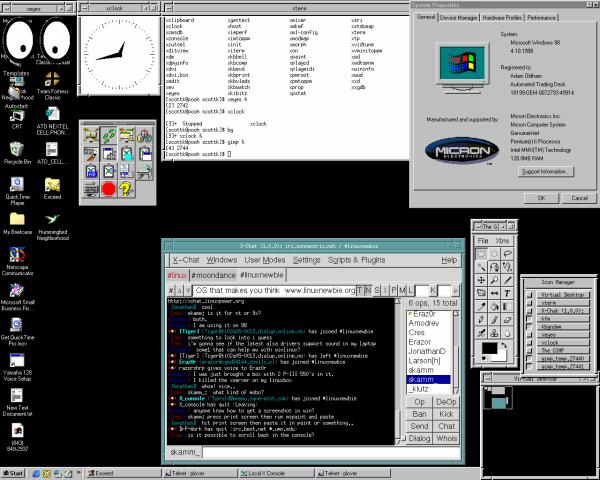The height and width of the screenshot is (480, 600).
Task: Switch to the Device Manager tab
Action: pyautogui.click(x=458, y=18)
